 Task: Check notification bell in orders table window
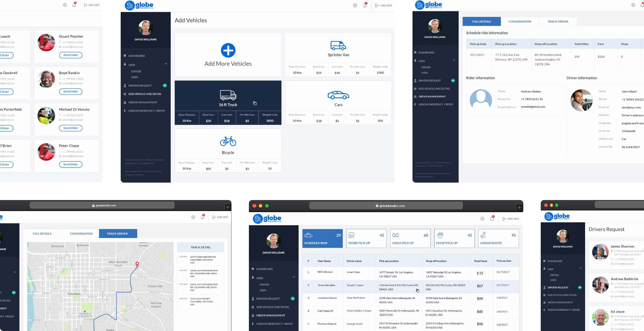tap(492, 219)
